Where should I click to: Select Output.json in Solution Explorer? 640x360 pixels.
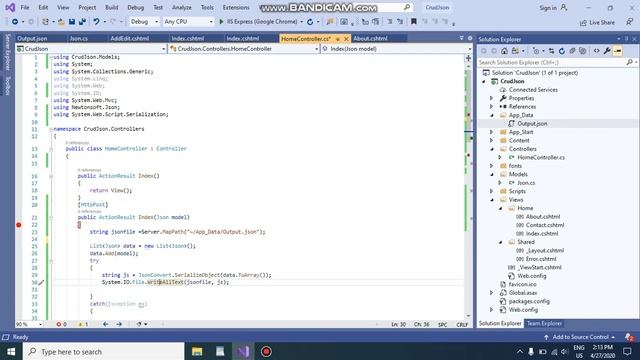pyautogui.click(x=532, y=124)
